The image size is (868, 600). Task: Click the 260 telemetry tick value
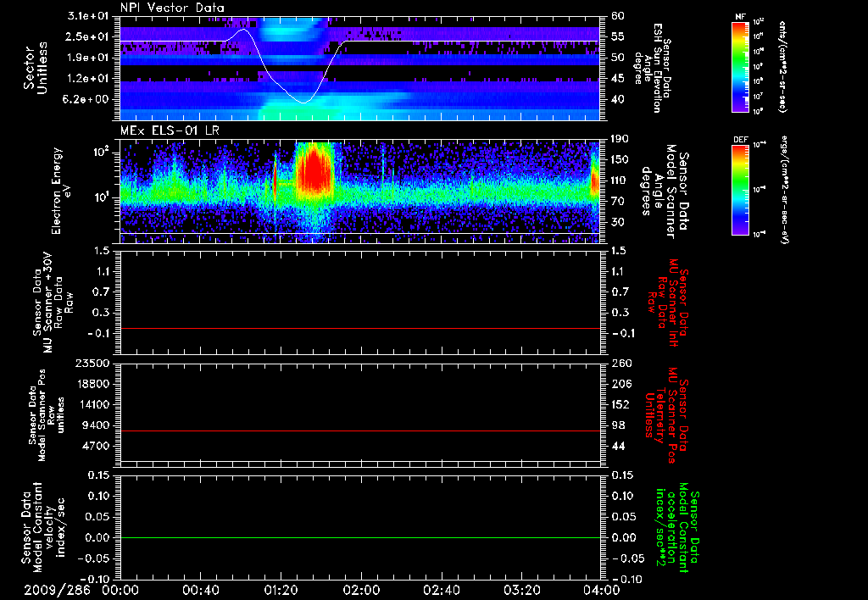[x=620, y=363]
